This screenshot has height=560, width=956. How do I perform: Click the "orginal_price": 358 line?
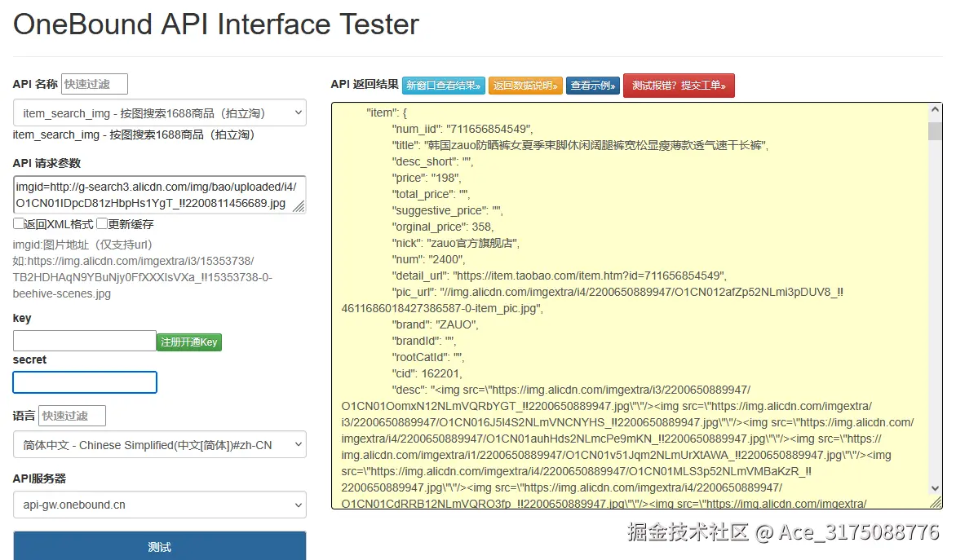pos(443,227)
